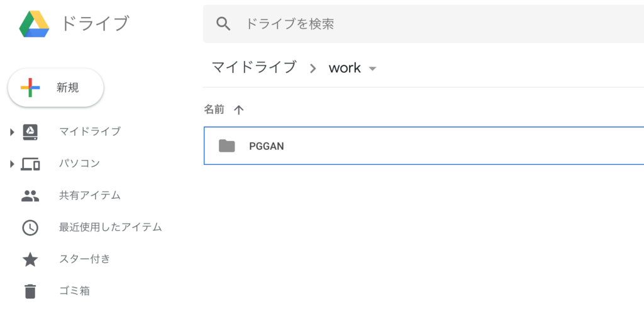644x309 pixels.
Task: Click the Computers (パソコン) device icon
Action: coord(30,164)
